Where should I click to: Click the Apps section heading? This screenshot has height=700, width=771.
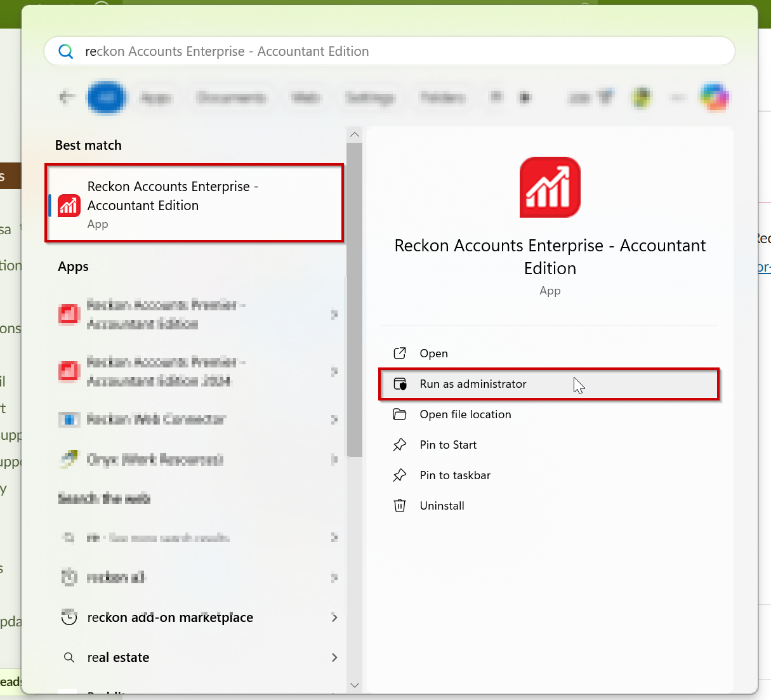click(73, 267)
